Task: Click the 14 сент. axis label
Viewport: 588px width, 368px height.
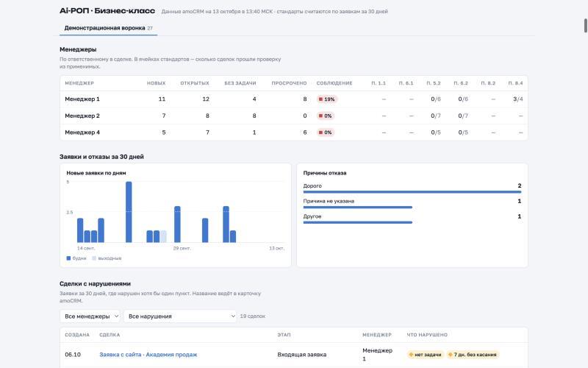Action: [86, 248]
